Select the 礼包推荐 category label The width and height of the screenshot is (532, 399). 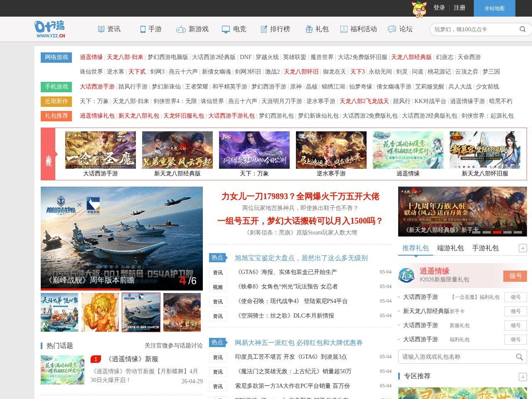[57, 116]
